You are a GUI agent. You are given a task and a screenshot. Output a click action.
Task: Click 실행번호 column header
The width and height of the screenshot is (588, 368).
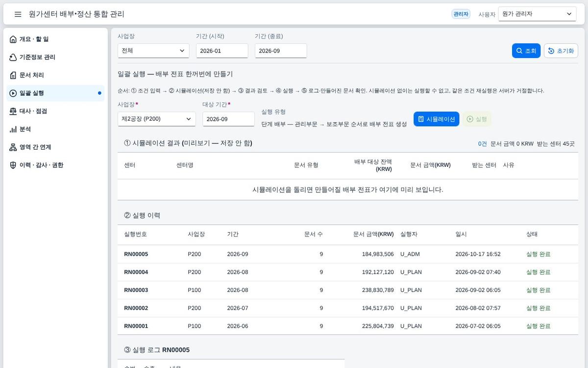[135, 234]
